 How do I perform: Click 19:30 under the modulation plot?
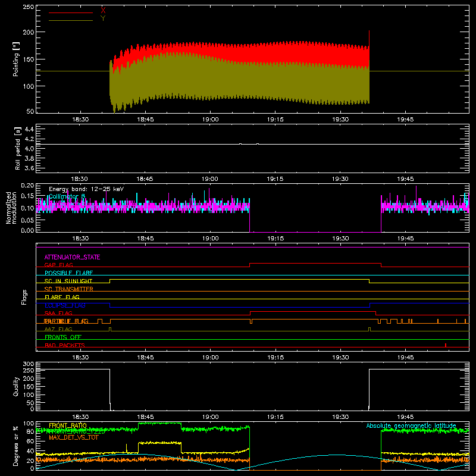pyautogui.click(x=340, y=239)
